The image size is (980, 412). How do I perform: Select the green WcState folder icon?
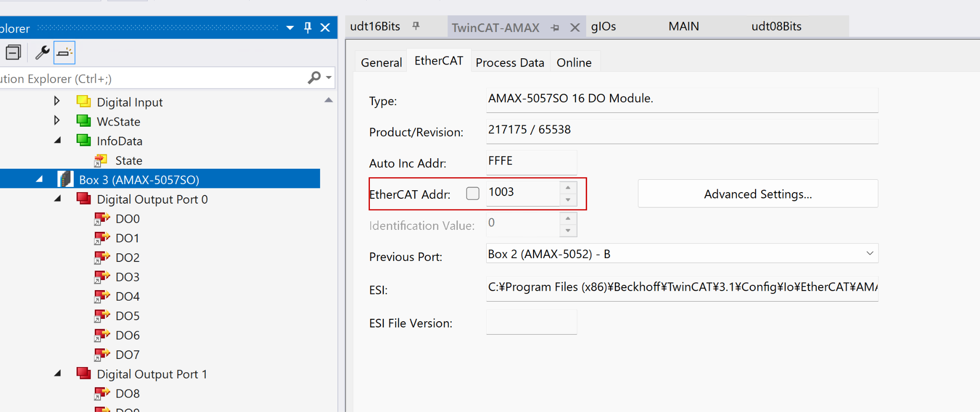[84, 121]
